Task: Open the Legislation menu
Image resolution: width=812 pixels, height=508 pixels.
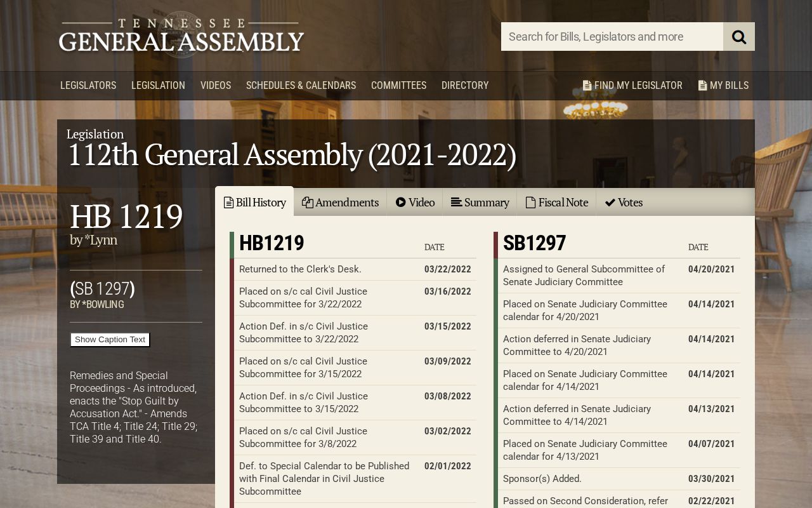Action: pyautogui.click(x=158, y=86)
